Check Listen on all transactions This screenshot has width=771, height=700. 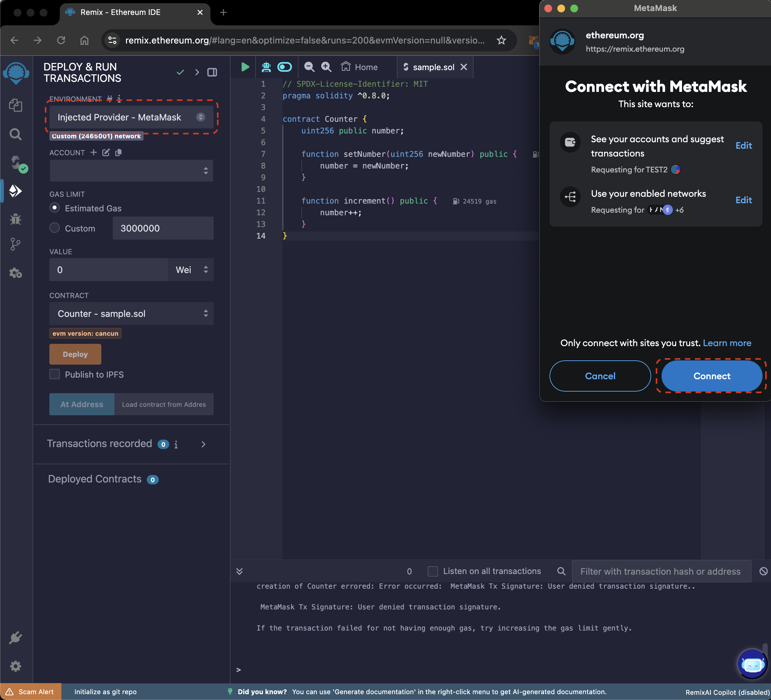coord(433,571)
